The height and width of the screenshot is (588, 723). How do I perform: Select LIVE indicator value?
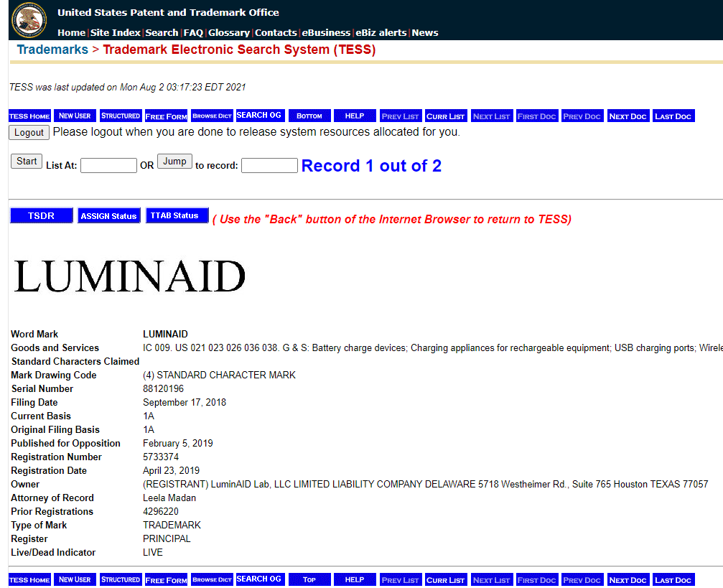tap(153, 553)
